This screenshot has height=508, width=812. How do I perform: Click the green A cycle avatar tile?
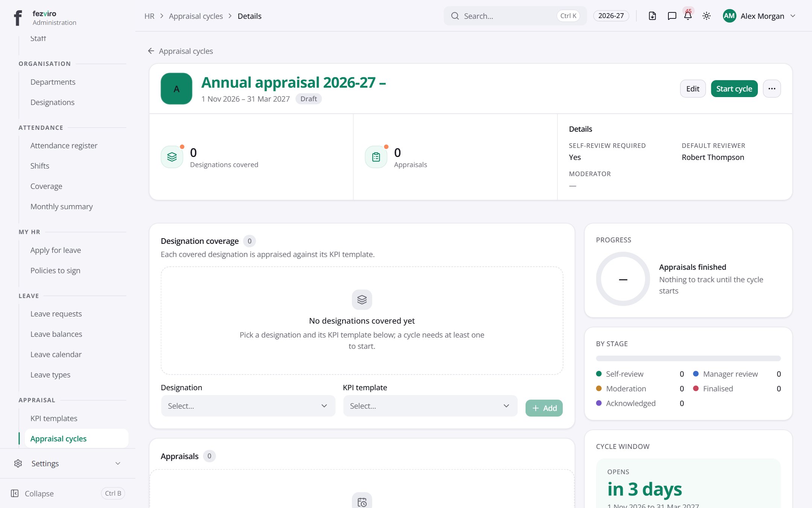click(176, 88)
